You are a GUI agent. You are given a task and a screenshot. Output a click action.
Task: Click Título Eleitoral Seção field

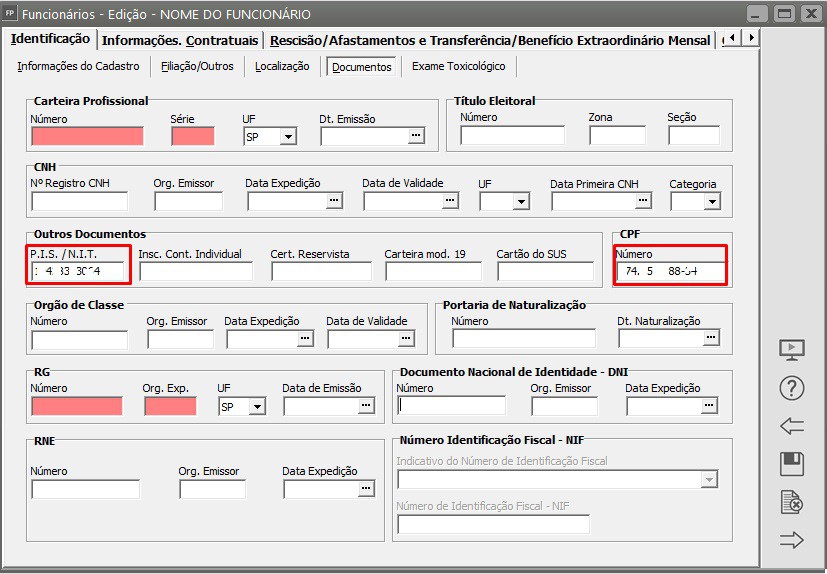[x=694, y=136]
